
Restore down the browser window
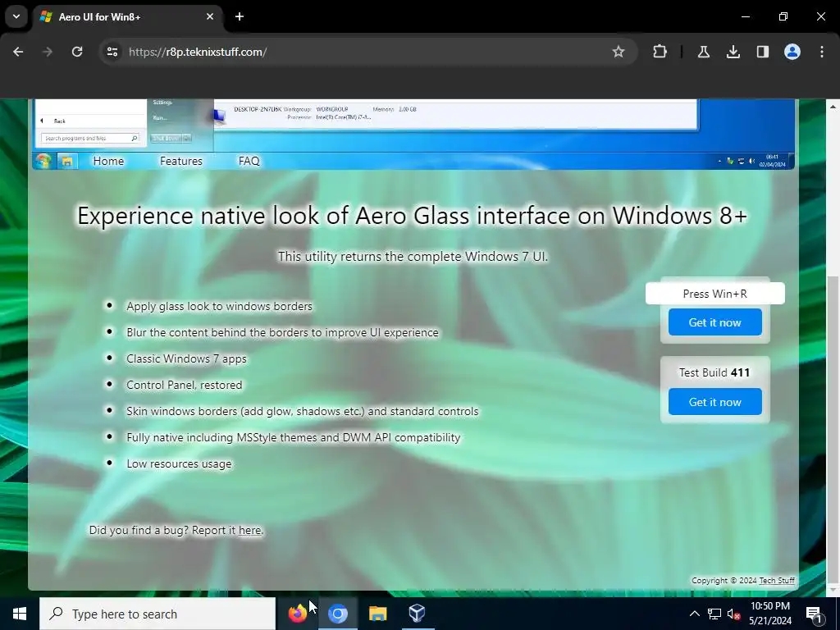click(x=783, y=16)
